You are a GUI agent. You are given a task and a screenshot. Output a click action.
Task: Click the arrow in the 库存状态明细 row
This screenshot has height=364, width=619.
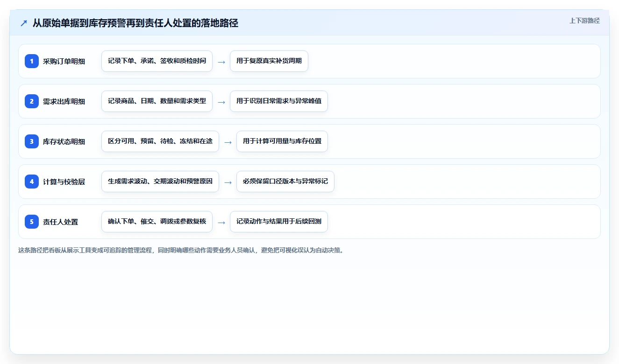(x=228, y=142)
